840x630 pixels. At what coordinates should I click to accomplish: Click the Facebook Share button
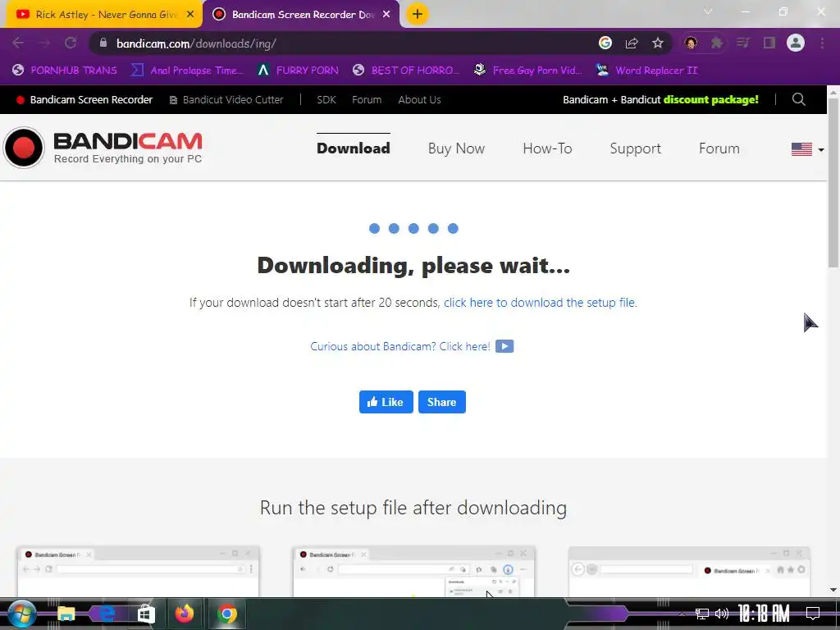tap(442, 402)
